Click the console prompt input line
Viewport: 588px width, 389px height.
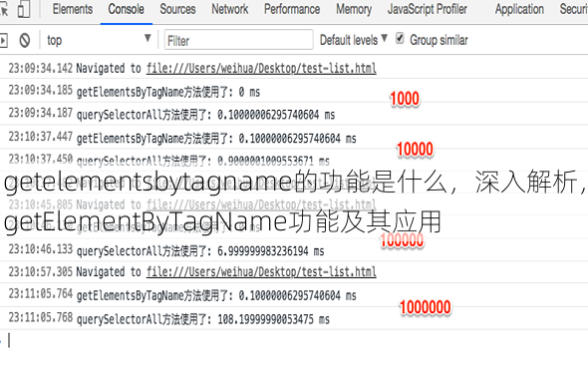coord(294,341)
